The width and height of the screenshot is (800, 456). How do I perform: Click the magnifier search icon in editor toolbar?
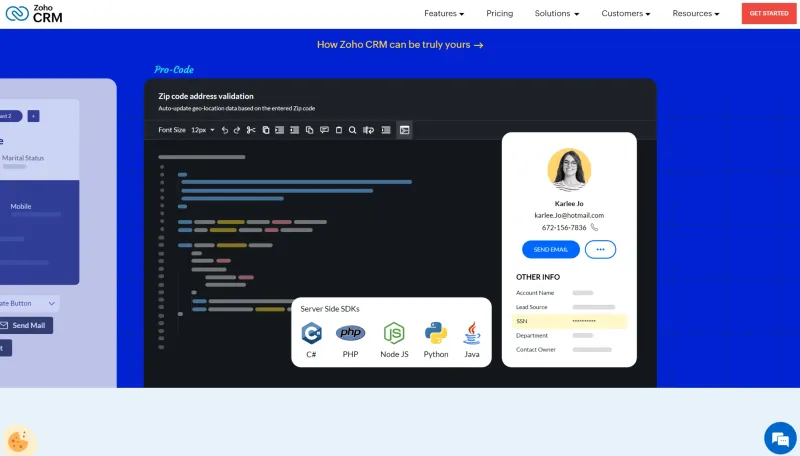tap(353, 130)
